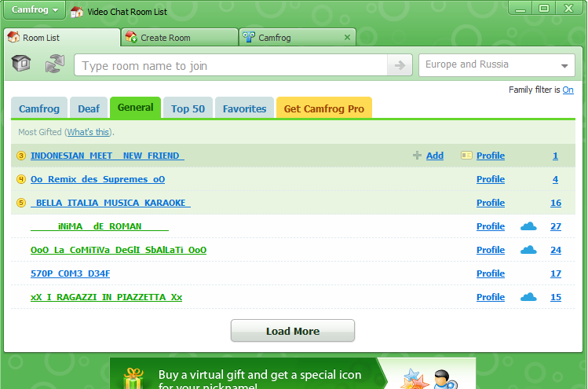Refresh the room list with arrows icon
The height and width of the screenshot is (389, 588).
coord(55,64)
